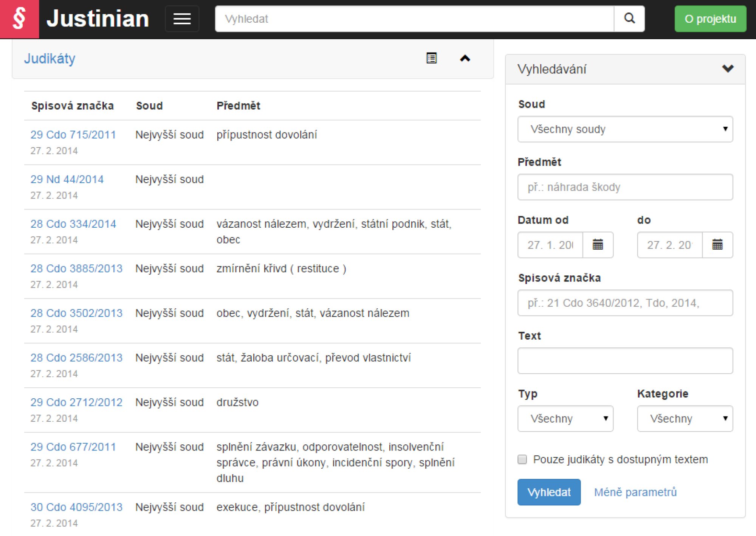756x536 pixels.
Task: Open the Soud dropdown showing Všechny soudy
Action: tap(625, 129)
